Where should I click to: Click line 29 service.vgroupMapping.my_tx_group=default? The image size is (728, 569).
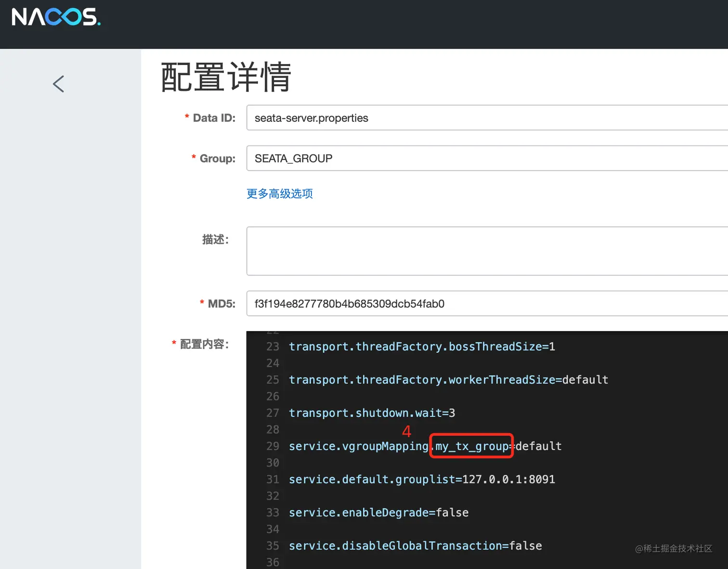pos(425,446)
